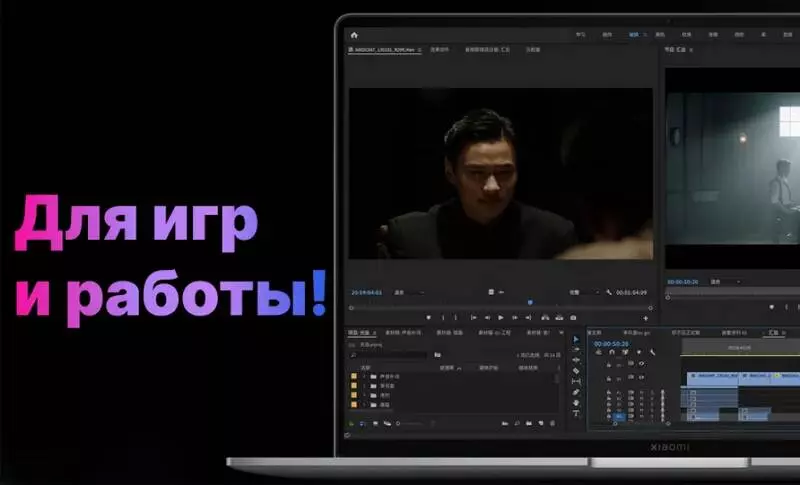Screen dimensions: 800x485
Task: Click Delete trash icon in Project panel
Action: [x=553, y=423]
